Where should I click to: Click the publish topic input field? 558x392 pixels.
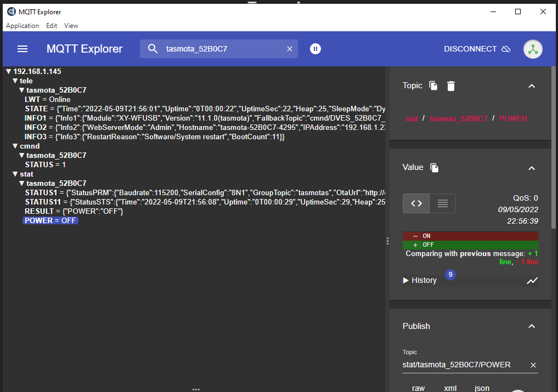pos(464,365)
